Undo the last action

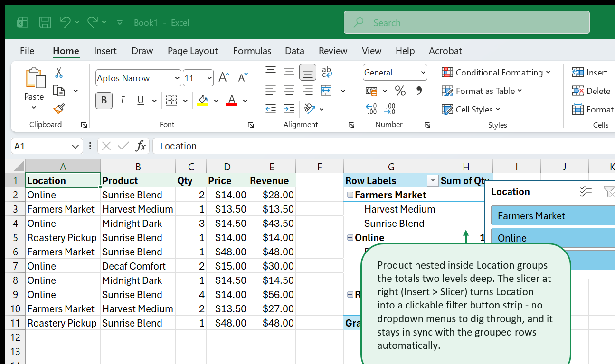[65, 22]
